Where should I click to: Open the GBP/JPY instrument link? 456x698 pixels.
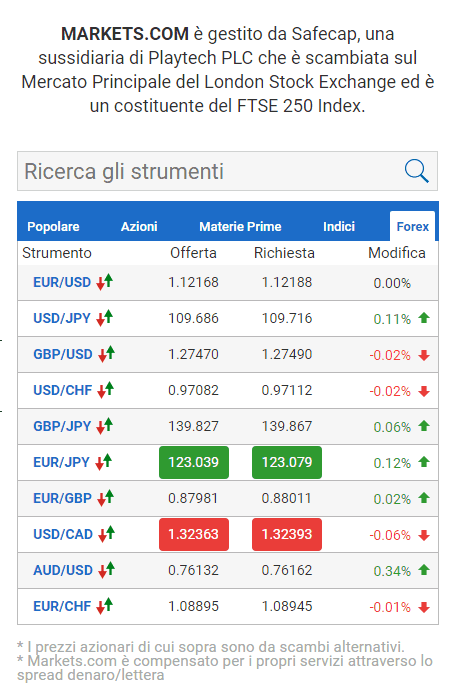pyautogui.click(x=62, y=426)
